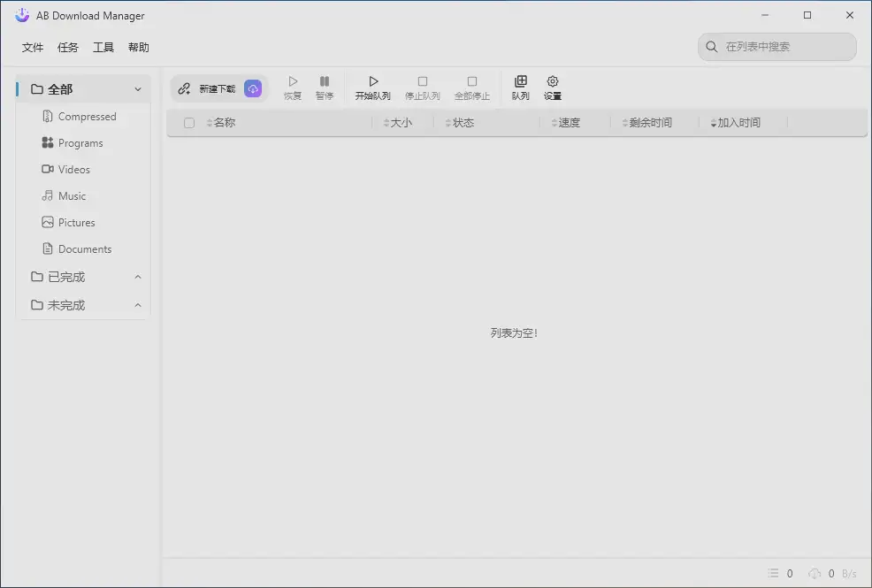Screen dimensions: 872x588
Task: Toggle the select-all checkbox in list header
Action: [x=188, y=122]
